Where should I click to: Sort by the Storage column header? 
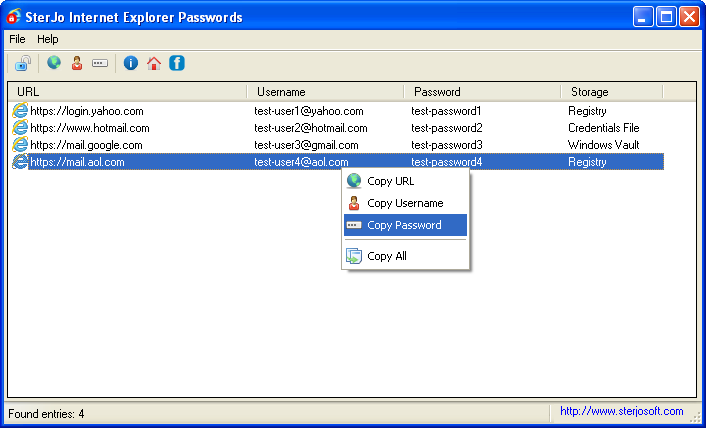pyautogui.click(x=612, y=92)
